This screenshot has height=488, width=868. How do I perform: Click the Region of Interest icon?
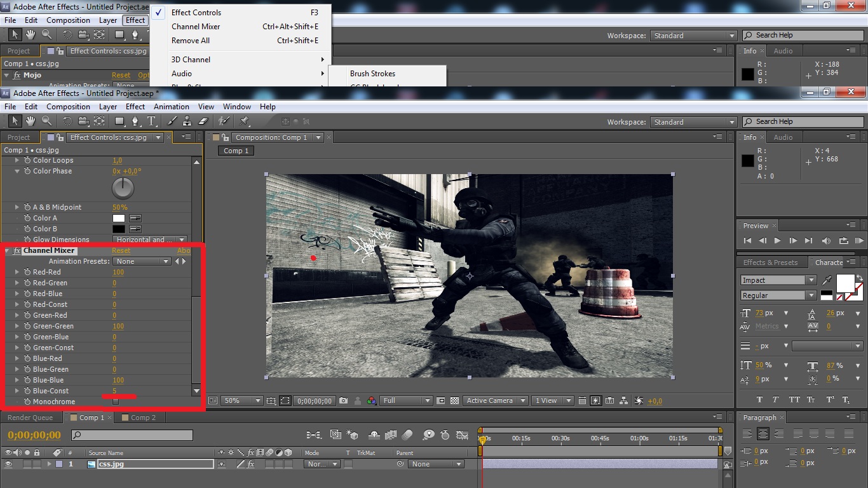pyautogui.click(x=285, y=401)
